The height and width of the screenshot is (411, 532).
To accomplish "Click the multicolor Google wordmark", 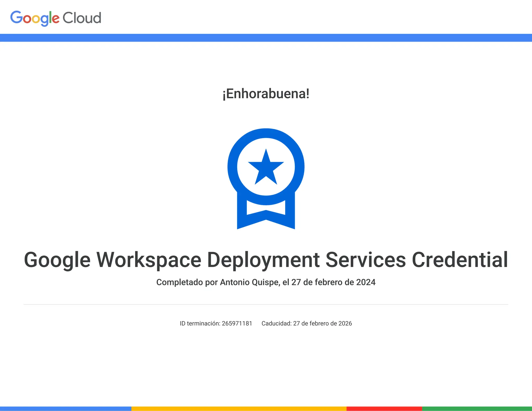I will point(35,18).
